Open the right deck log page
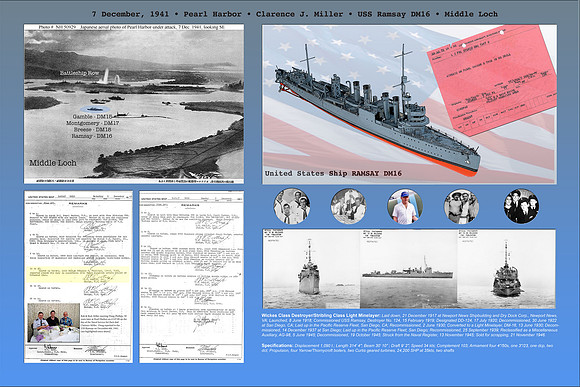The height and width of the screenshot is (387, 580). tap(191, 277)
